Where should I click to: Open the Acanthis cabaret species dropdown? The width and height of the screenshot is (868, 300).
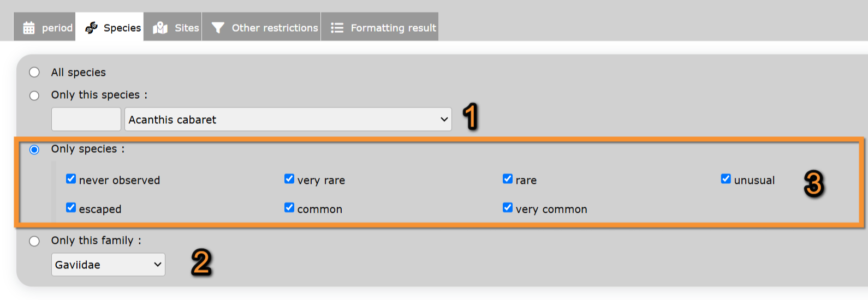pyautogui.click(x=288, y=119)
